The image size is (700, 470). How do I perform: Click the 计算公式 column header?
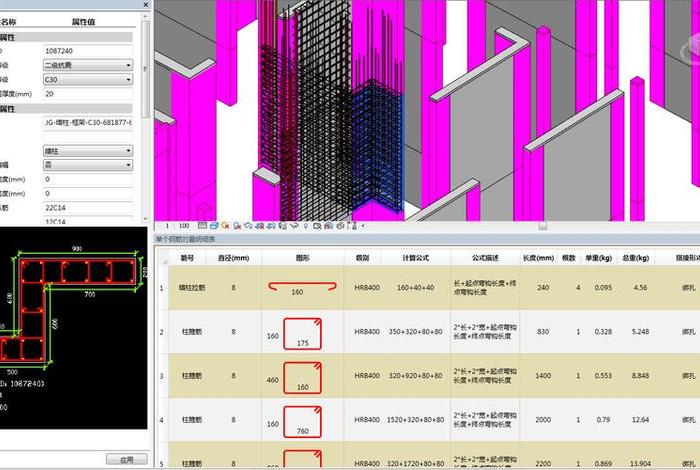point(416,258)
